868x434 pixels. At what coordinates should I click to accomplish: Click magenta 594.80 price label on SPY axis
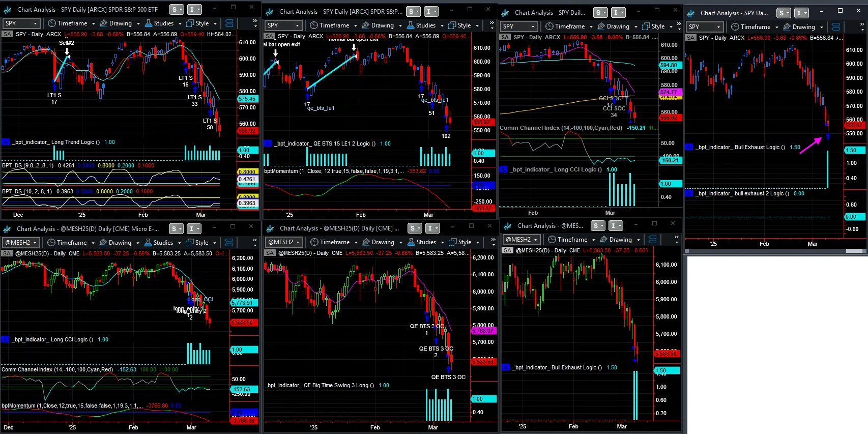(x=669, y=65)
